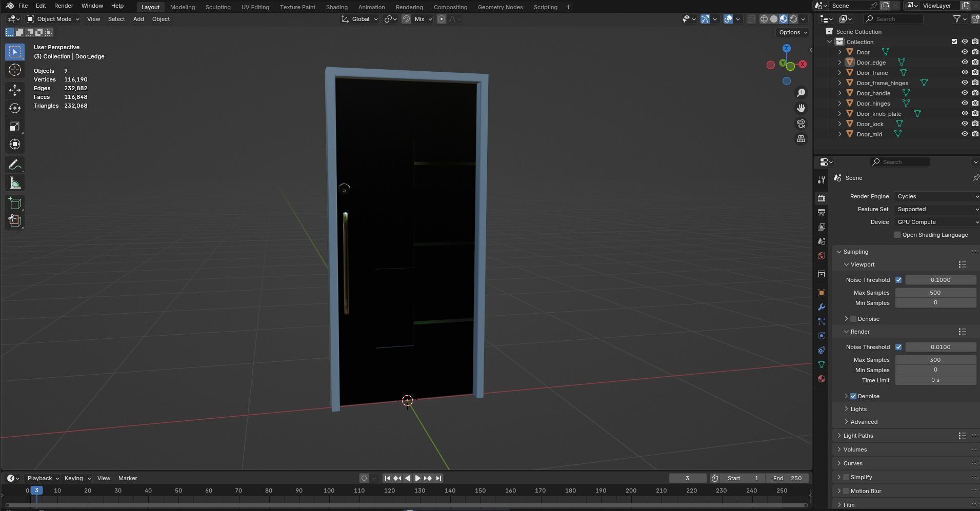
Task: Switch to the Modeling workspace tab
Action: [183, 7]
